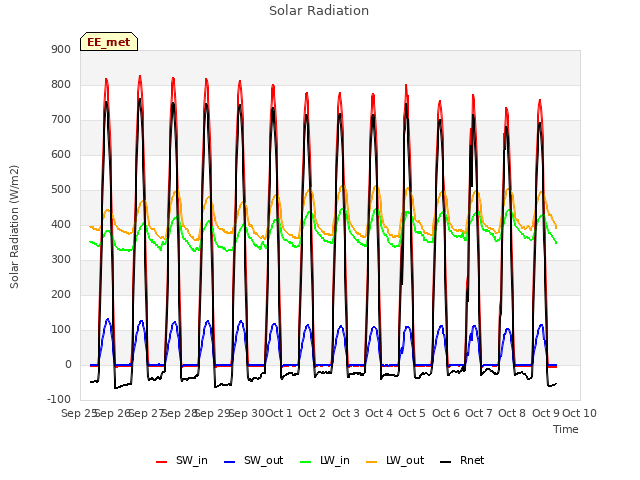Click the 0 y-axis tick label

tap(68, 364)
